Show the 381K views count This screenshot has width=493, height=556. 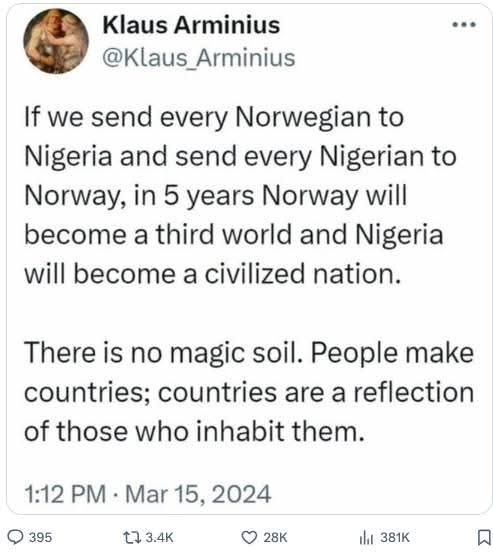coord(395,537)
